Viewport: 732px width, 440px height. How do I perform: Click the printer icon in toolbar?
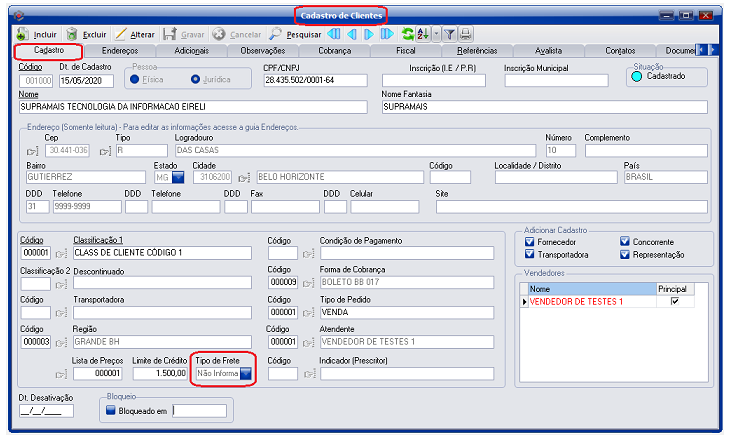coord(465,34)
